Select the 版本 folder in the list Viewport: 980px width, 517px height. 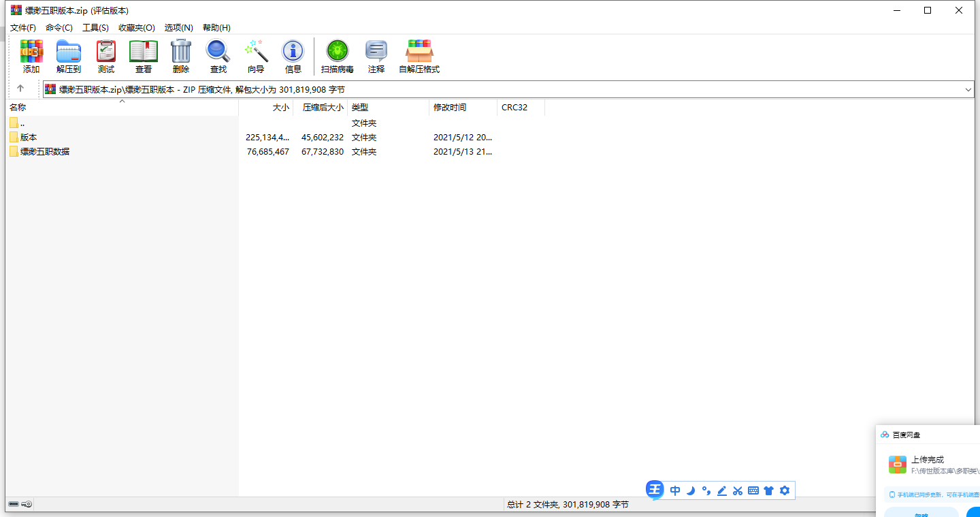[x=29, y=138]
